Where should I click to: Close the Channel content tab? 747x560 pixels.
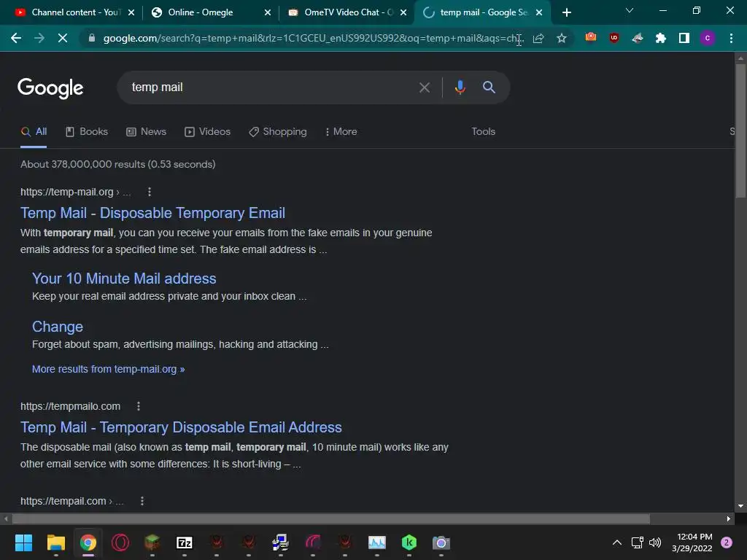pyautogui.click(x=131, y=13)
